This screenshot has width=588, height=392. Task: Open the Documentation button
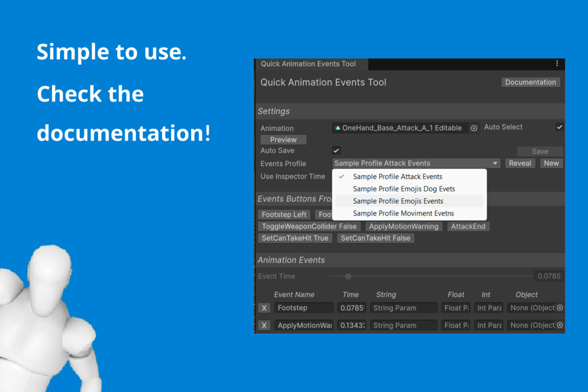point(531,82)
